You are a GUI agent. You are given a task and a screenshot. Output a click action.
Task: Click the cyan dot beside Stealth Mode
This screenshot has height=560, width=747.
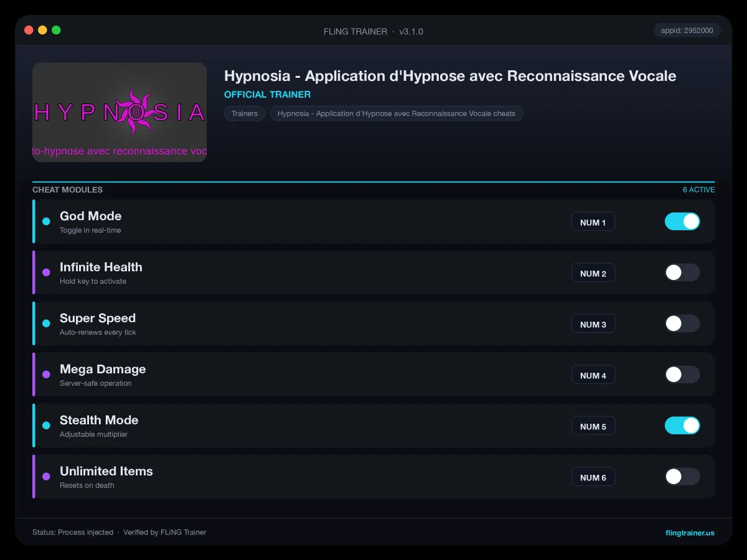(x=46, y=426)
